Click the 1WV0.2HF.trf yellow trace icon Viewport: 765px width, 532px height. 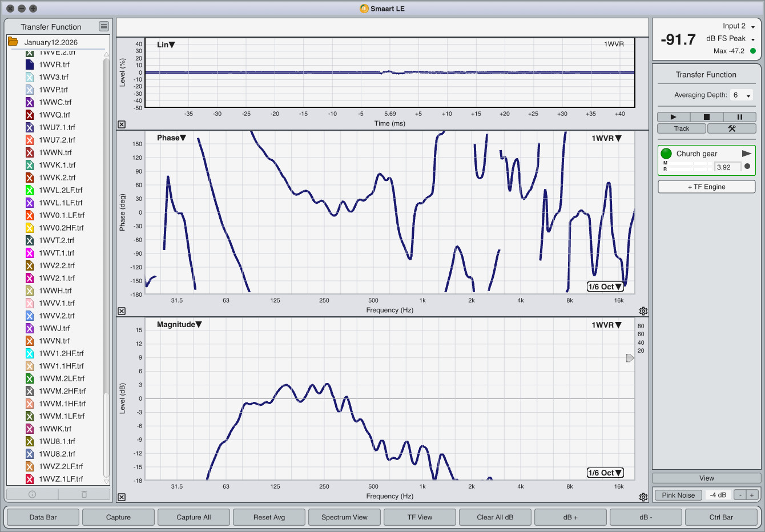click(x=30, y=228)
